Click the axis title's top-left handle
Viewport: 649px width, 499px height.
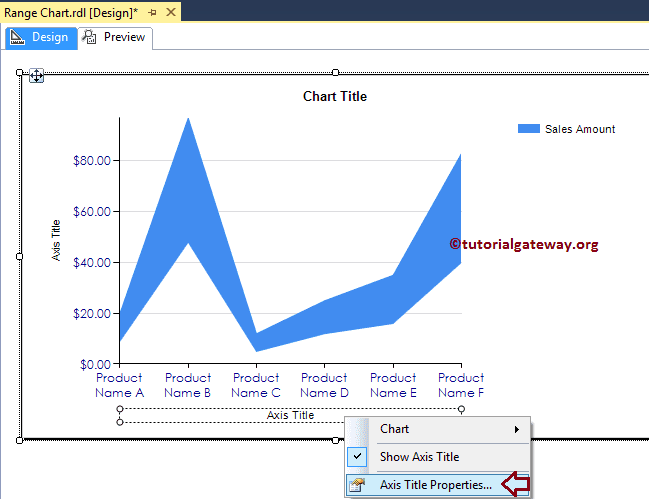120,409
